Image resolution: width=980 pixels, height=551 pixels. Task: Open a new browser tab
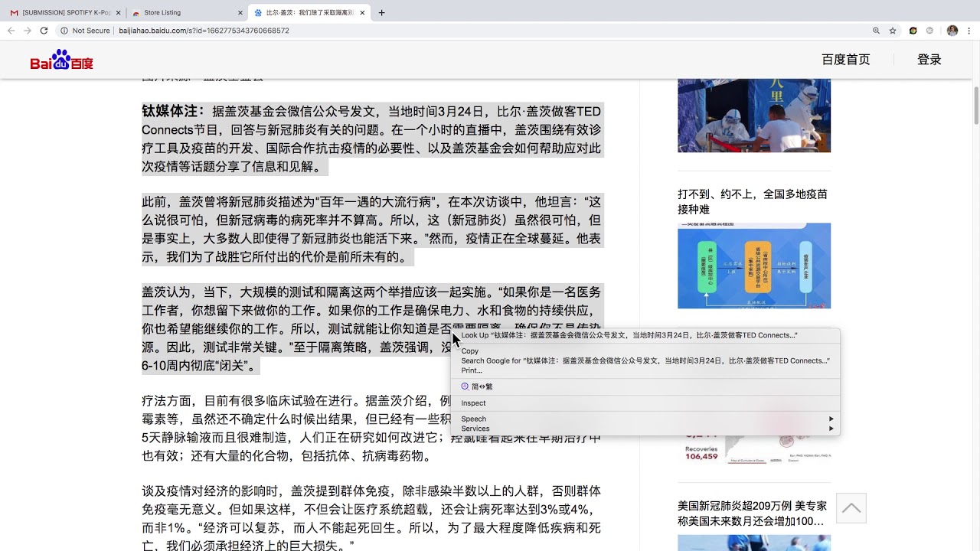tap(382, 12)
